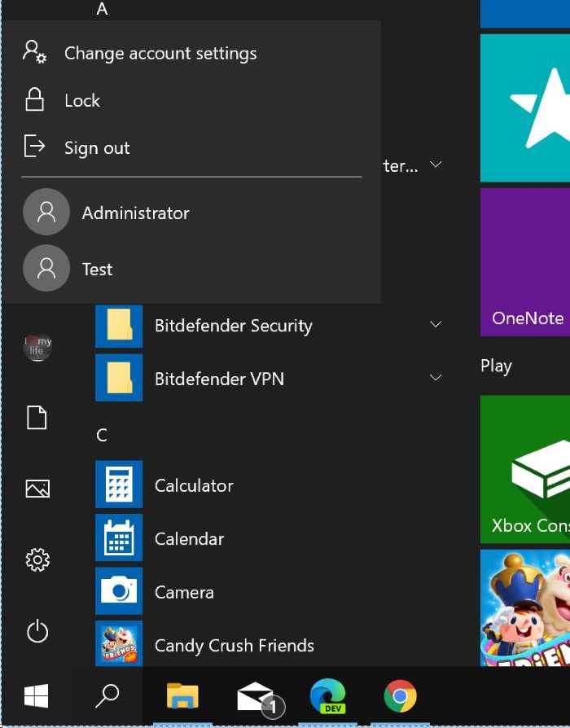The height and width of the screenshot is (728, 570).
Task: Open Edge Dev from taskbar
Action: tap(328, 696)
